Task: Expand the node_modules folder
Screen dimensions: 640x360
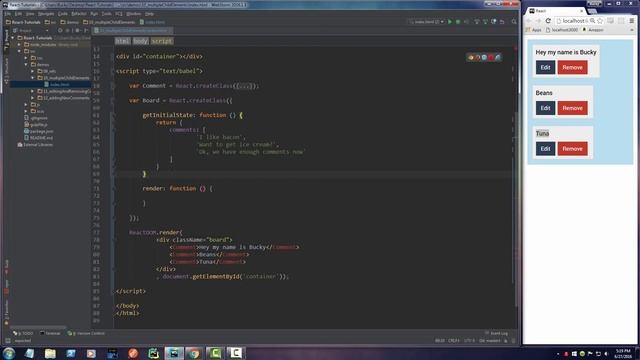Action: point(20,44)
